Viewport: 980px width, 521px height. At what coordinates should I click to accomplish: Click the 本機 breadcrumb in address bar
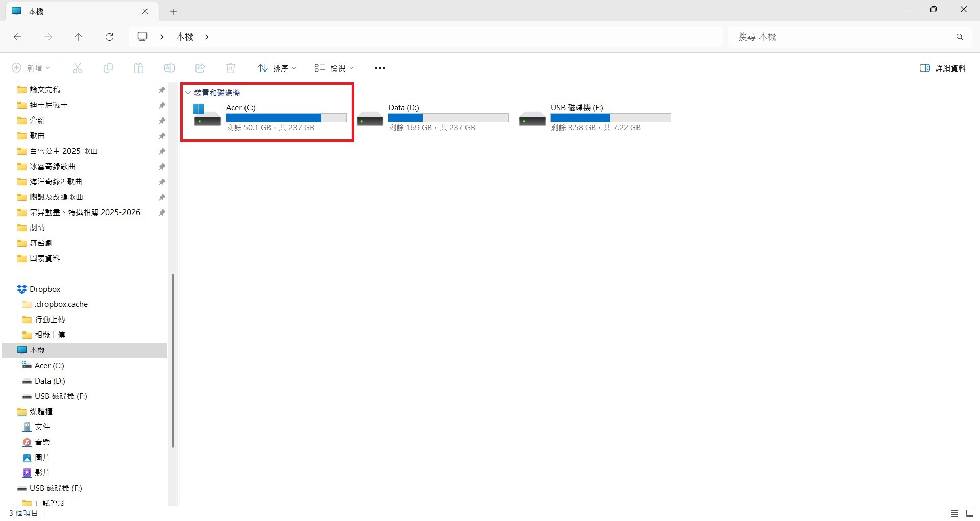pos(185,37)
